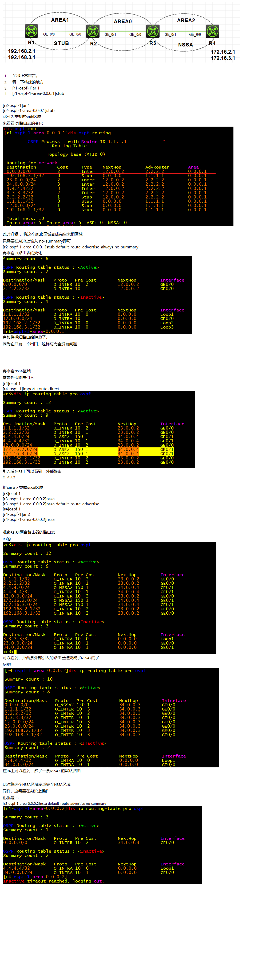Click the AREA2 label in the topology
Image resolution: width=274 pixels, height=980 pixels.
click(186, 20)
